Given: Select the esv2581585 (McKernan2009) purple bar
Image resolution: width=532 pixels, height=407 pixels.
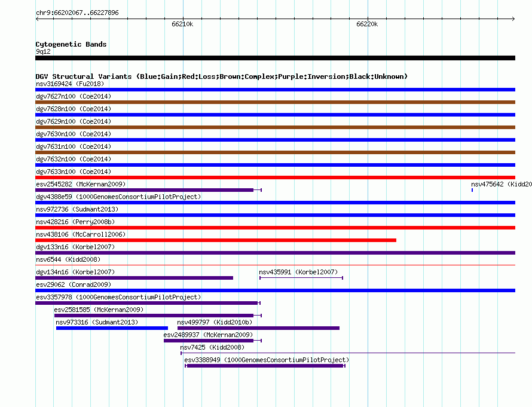Looking at the screenshot, I should (158, 316).
